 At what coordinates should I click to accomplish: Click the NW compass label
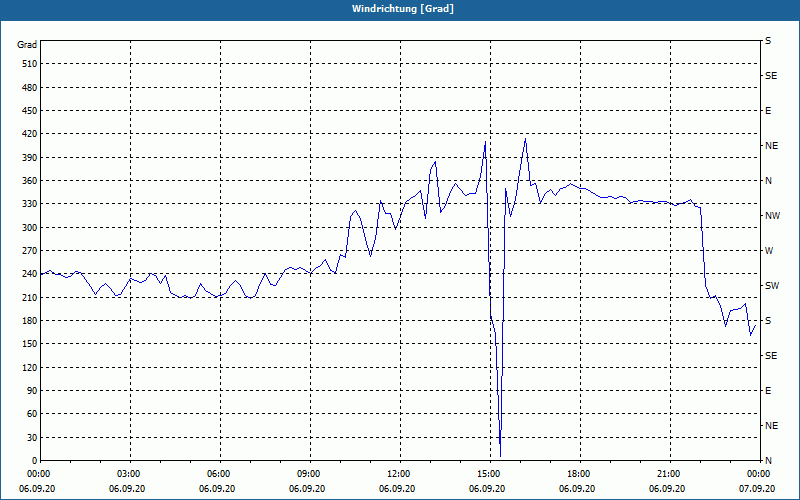click(x=772, y=216)
